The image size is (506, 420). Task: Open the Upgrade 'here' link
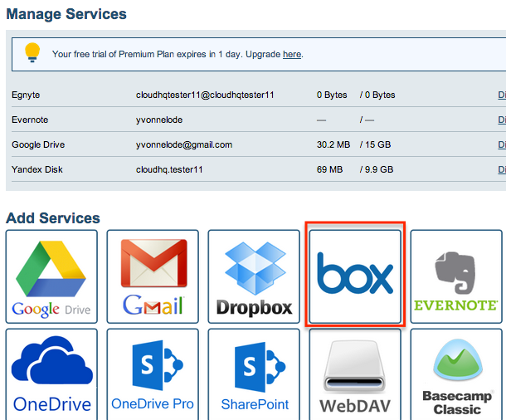(291, 55)
